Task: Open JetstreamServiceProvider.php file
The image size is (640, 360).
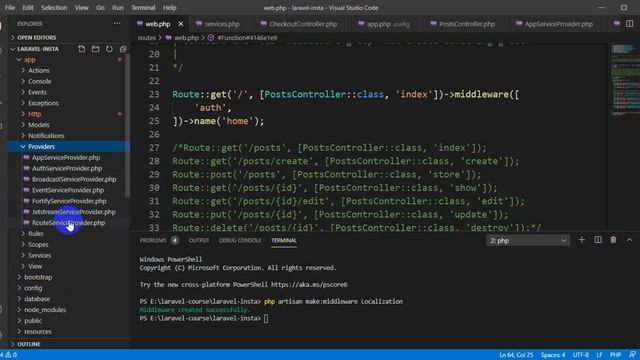Action: click(x=73, y=212)
